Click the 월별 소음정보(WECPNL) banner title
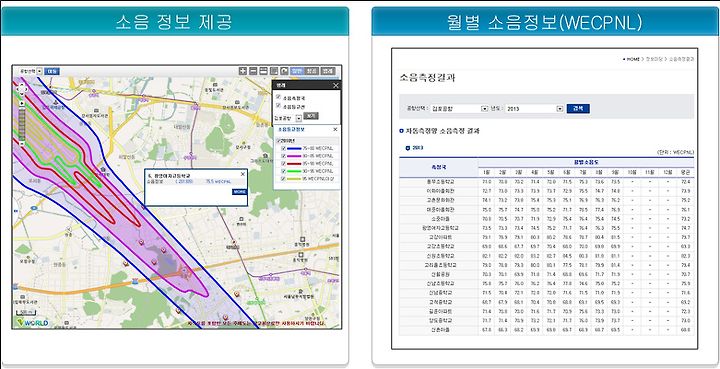This screenshot has height=369, width=720. pyautogui.click(x=544, y=22)
